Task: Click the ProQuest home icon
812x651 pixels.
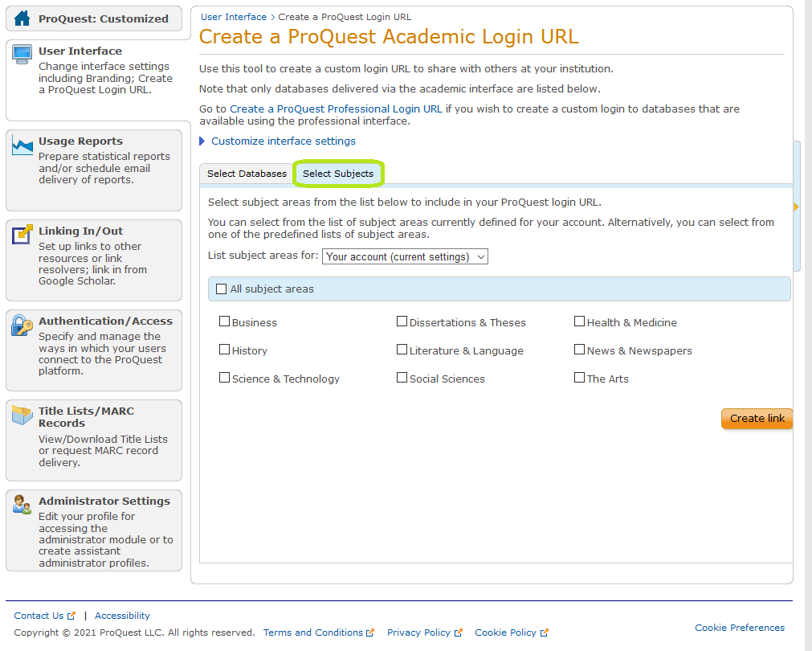Action: (x=22, y=18)
